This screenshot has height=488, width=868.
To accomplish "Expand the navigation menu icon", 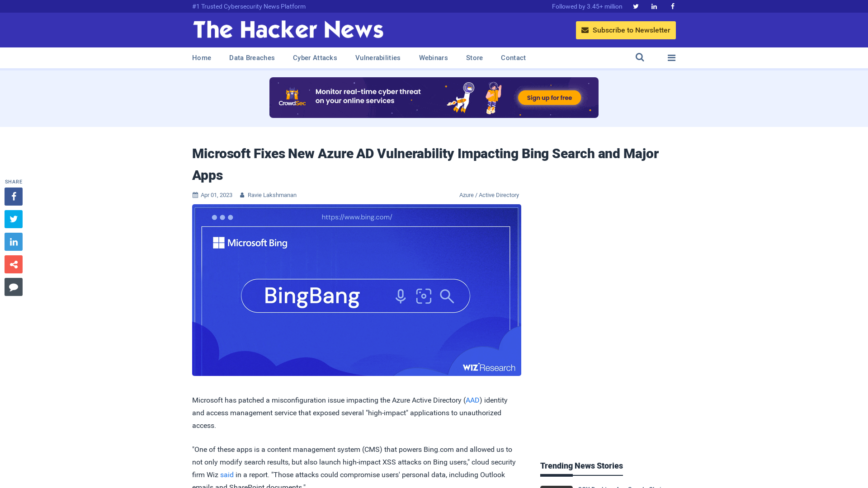I will tap(671, 57).
